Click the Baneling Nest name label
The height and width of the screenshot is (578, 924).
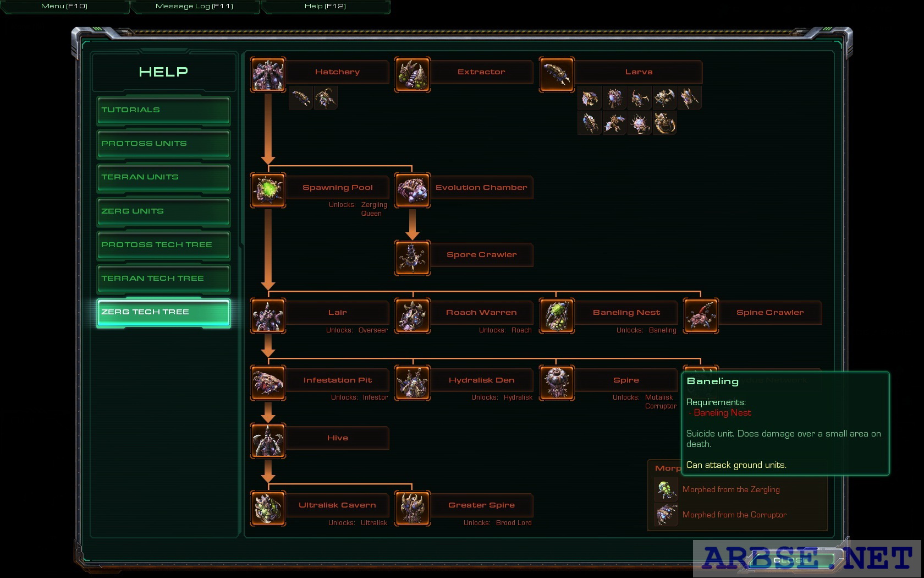(x=626, y=312)
